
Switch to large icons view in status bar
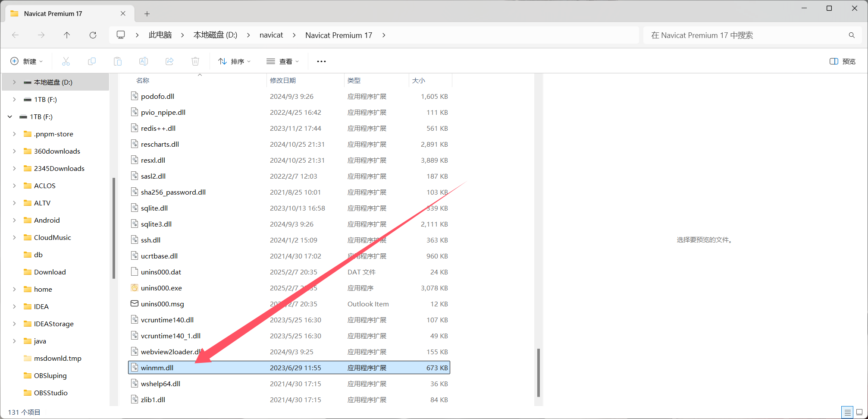click(x=859, y=412)
